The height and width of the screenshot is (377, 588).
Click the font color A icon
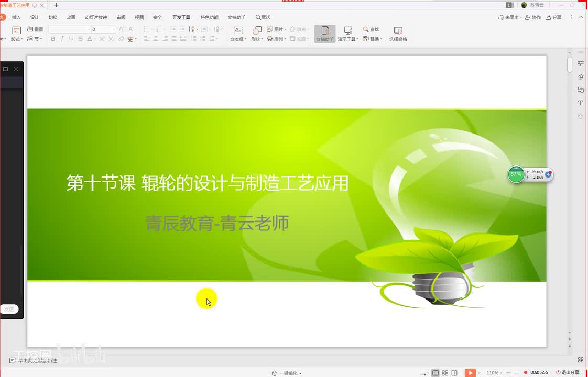(90, 39)
